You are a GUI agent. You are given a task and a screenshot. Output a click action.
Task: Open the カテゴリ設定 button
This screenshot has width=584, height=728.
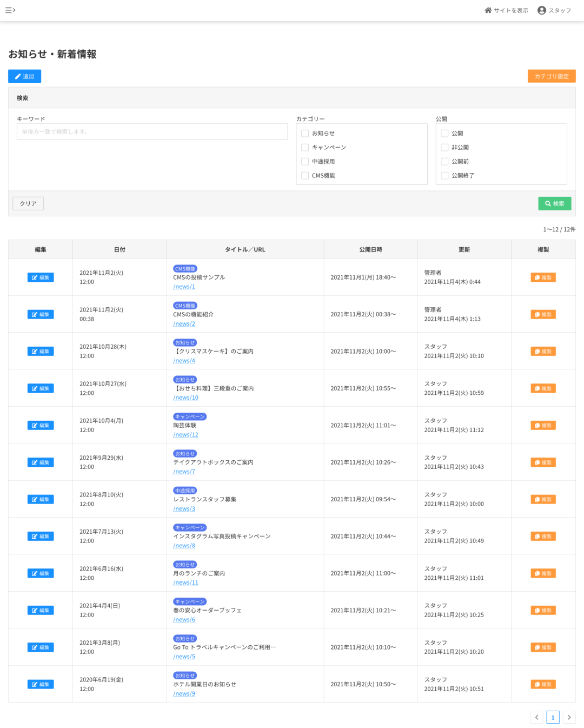point(552,76)
